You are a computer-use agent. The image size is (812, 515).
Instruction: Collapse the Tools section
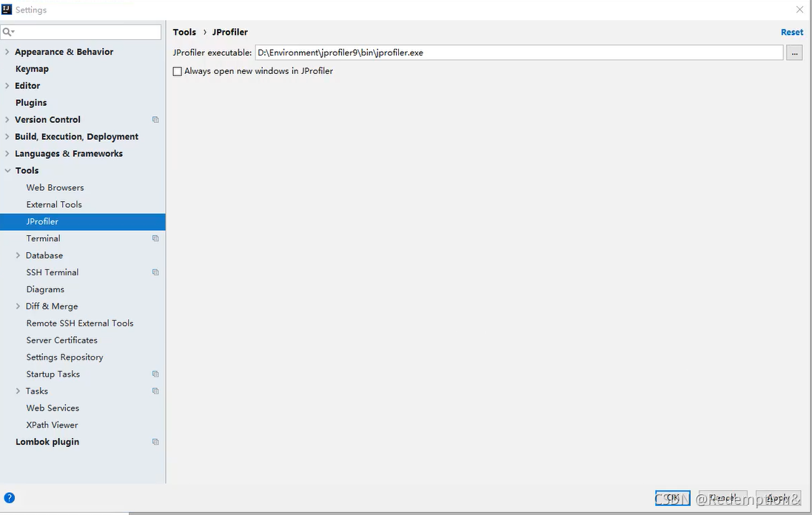coord(7,171)
